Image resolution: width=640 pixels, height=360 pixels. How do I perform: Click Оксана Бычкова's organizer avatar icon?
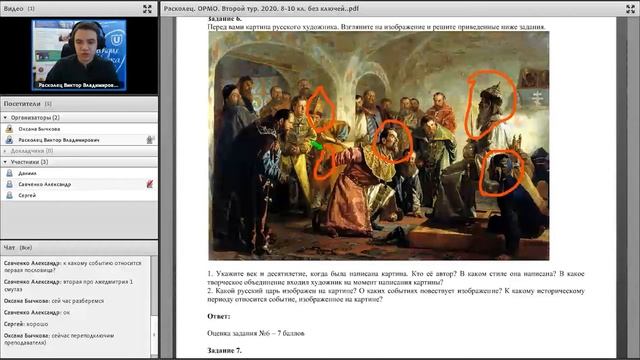pyautogui.click(x=9, y=129)
